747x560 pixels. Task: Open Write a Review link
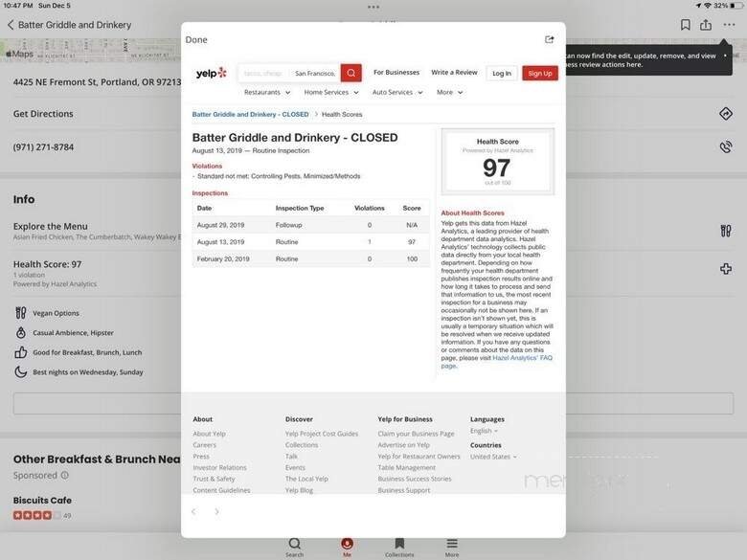click(x=454, y=73)
